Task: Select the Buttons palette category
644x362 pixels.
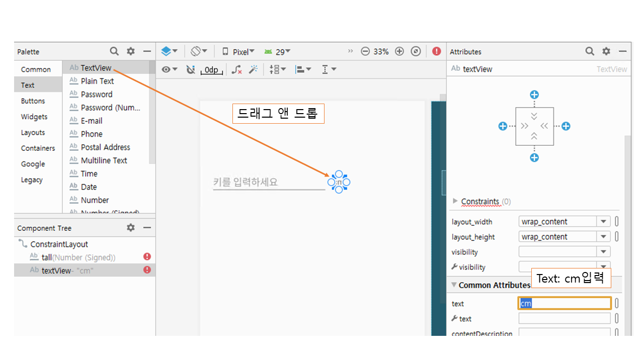Action: (33, 101)
